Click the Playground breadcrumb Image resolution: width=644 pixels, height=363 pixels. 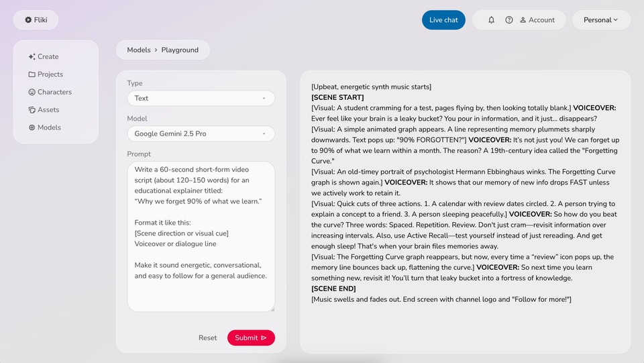(180, 50)
